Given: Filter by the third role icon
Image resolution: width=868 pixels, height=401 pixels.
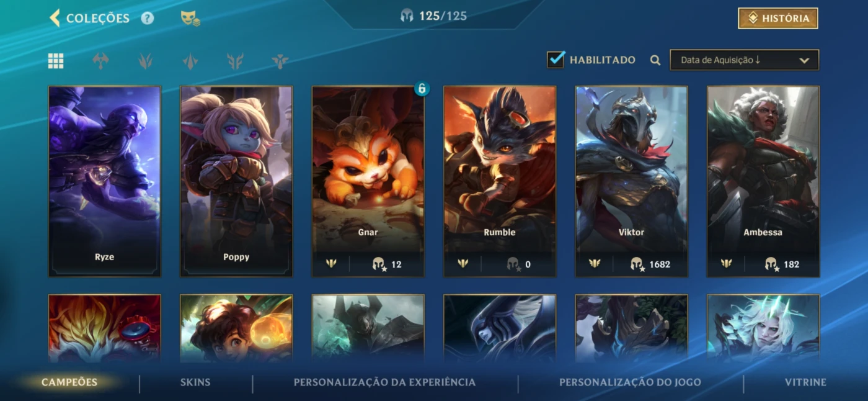Looking at the screenshot, I should 190,60.
